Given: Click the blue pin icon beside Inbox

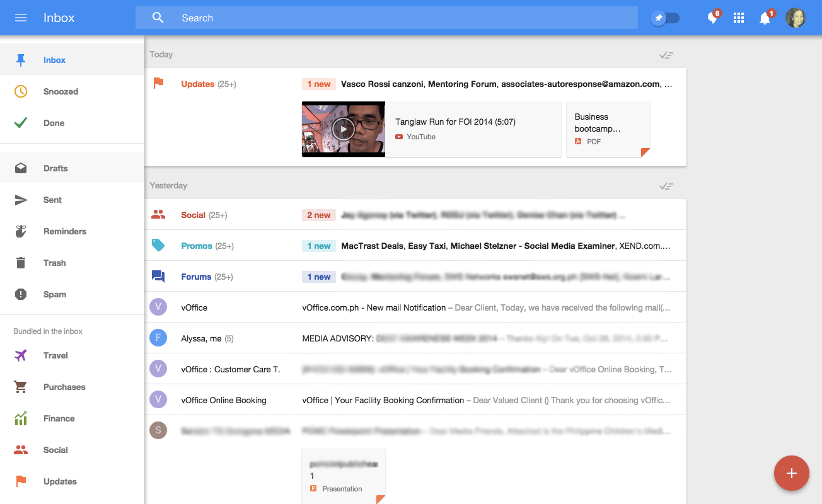Looking at the screenshot, I should 21,60.
